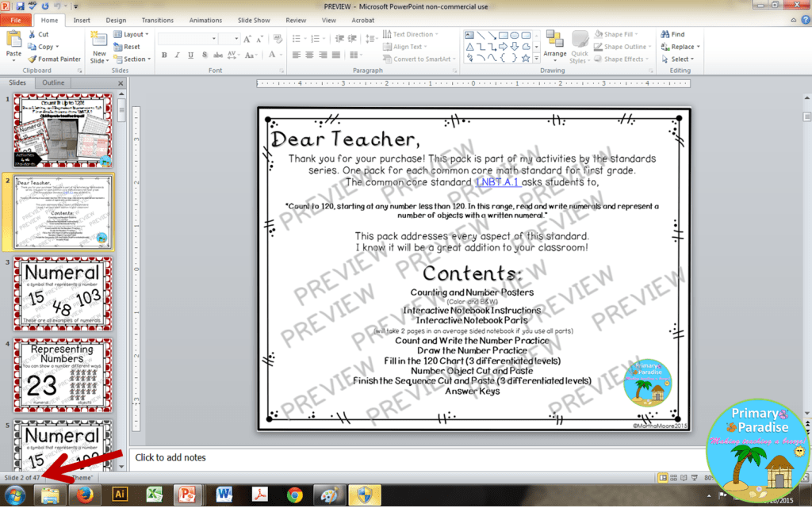Expand the Replace dropdown arrow
Screen dimensions: 812x508
pyautogui.click(x=699, y=47)
